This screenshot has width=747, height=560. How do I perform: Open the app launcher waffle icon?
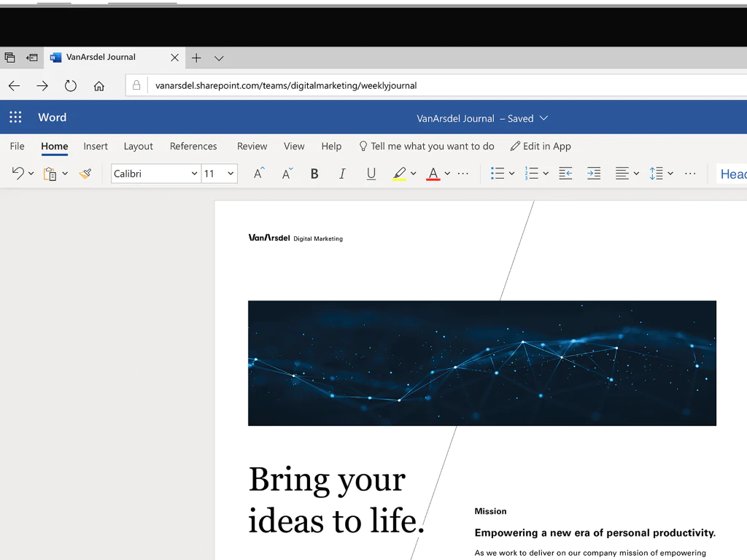pyautogui.click(x=15, y=117)
